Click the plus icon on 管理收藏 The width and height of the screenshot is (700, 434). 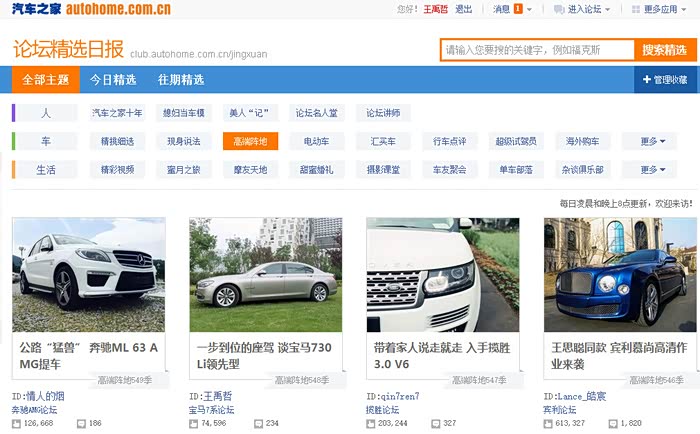[x=646, y=80]
